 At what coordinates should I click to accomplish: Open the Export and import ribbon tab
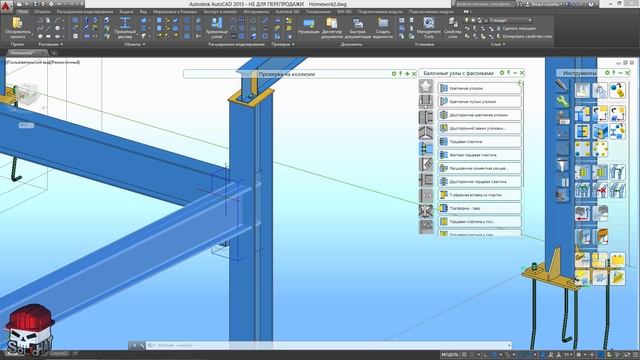[x=219, y=12]
